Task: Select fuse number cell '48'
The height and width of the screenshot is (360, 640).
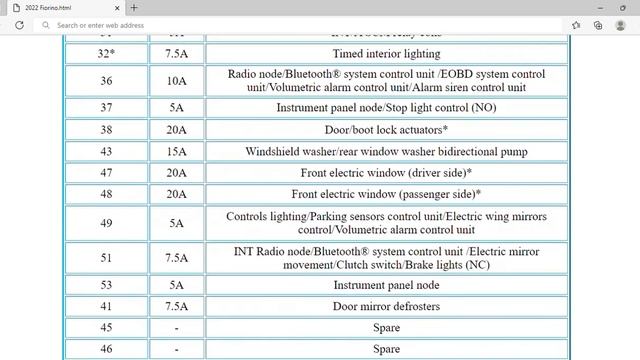Action: [x=106, y=194]
